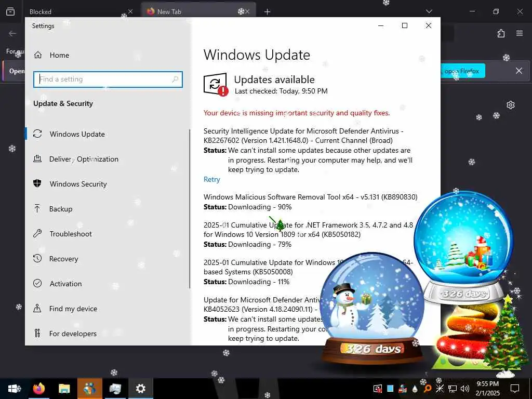
Task: Click the white snowflake tray icon
Action: pos(440,389)
